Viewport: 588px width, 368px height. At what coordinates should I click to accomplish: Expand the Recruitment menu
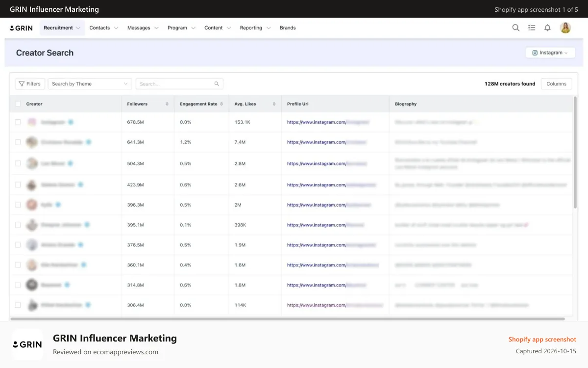click(62, 28)
